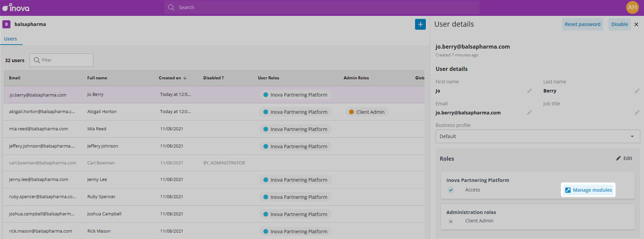
Task: Click the Glob column header
Action: 420,78
